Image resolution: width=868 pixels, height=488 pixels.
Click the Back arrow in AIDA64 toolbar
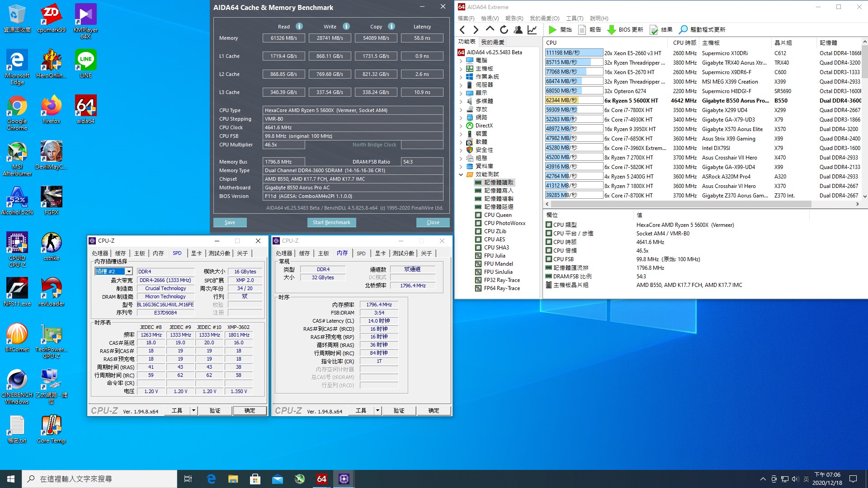point(462,30)
